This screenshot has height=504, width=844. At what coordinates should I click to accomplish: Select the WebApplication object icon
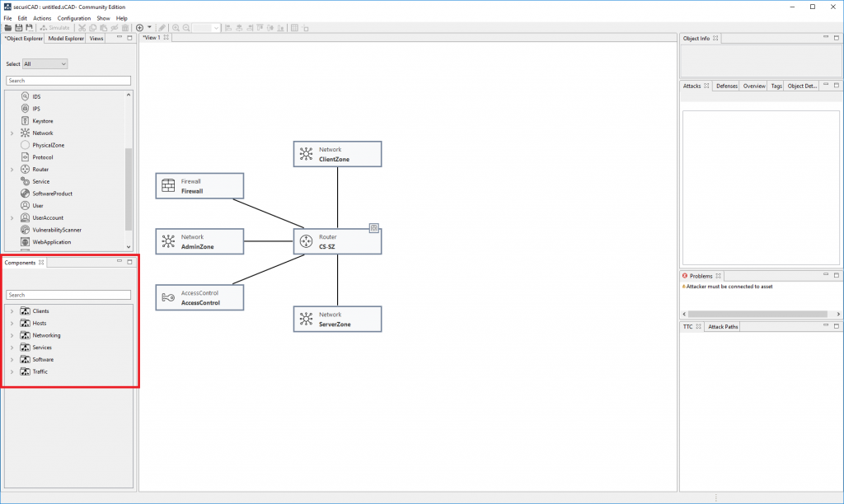(25, 242)
